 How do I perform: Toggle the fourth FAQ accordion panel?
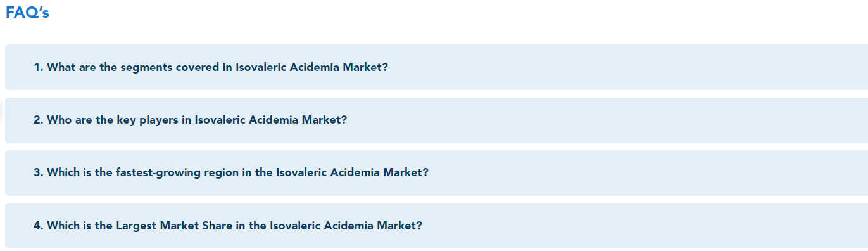pyautogui.click(x=436, y=226)
